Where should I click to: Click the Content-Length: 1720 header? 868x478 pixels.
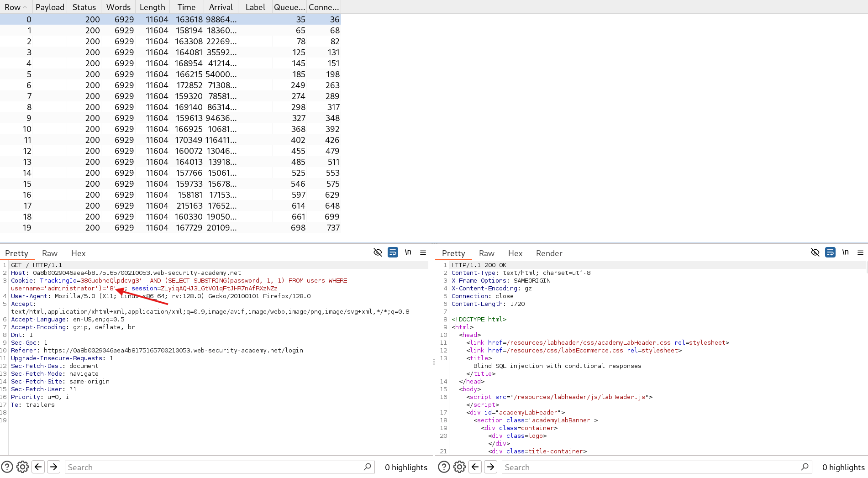tap(488, 304)
